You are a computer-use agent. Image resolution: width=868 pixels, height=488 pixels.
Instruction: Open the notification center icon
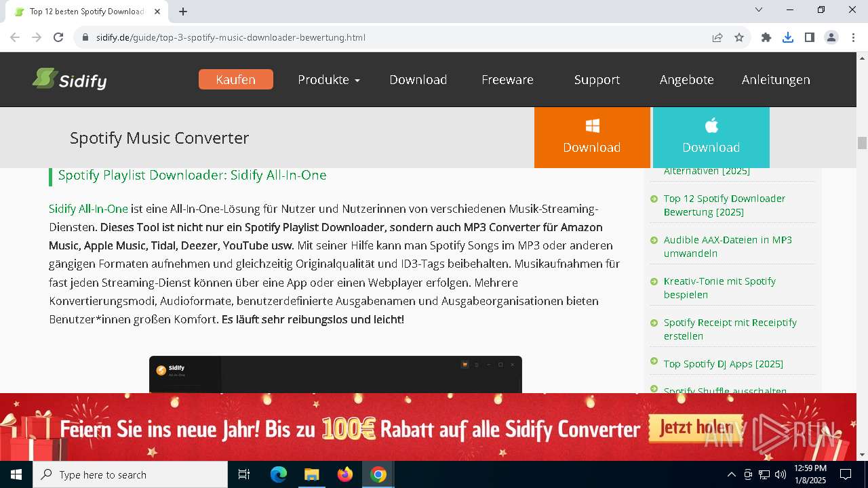846,474
